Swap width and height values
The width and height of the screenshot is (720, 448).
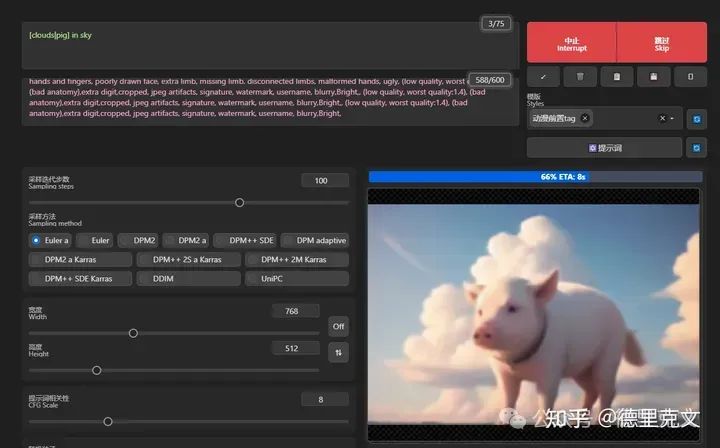click(338, 353)
